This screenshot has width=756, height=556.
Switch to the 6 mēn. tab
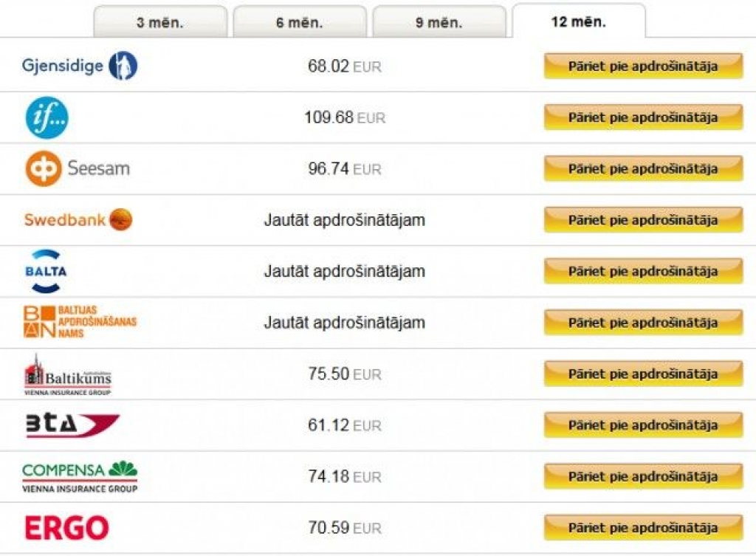tap(299, 22)
